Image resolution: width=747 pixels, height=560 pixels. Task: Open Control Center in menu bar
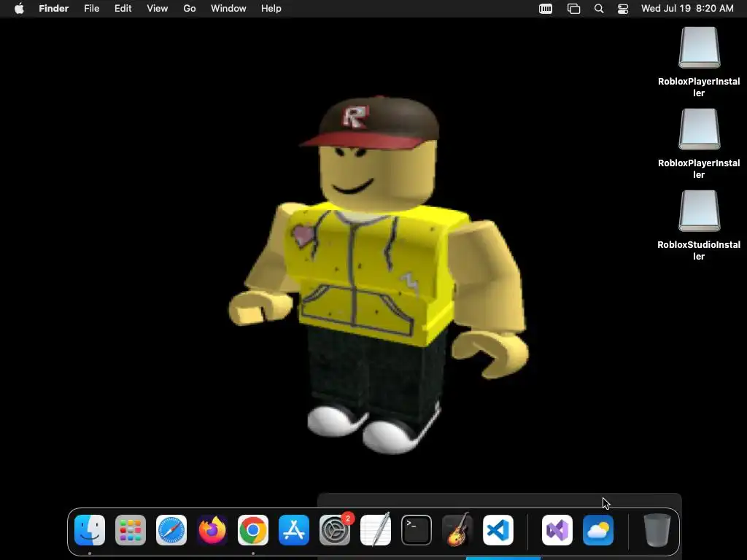point(623,9)
